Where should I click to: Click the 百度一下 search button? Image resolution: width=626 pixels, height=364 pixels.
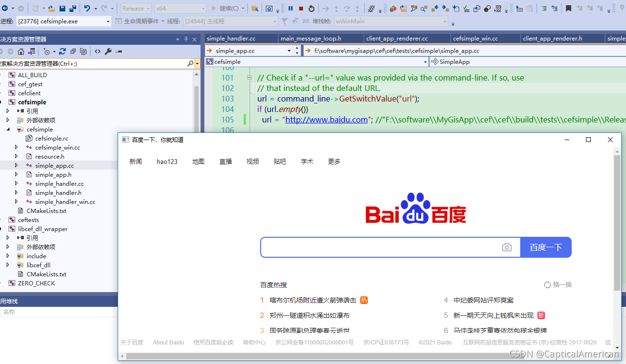[x=546, y=247]
